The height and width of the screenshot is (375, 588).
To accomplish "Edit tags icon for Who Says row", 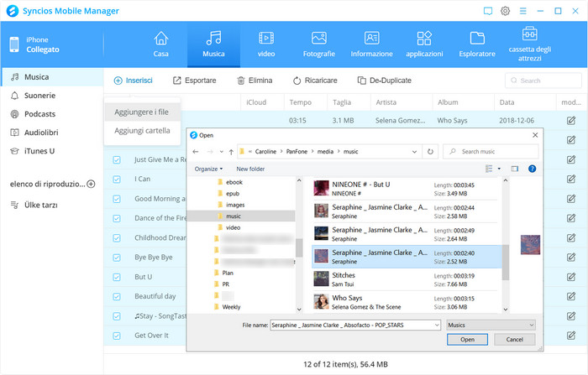I will click(570, 120).
